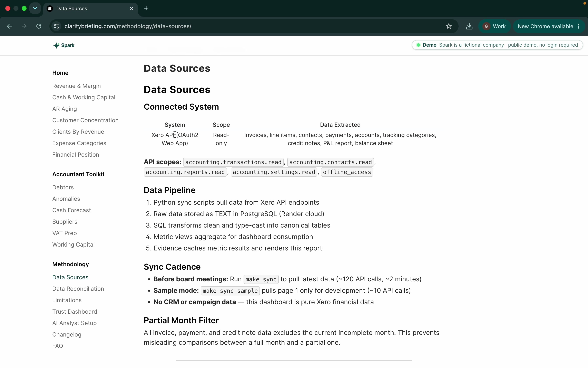Open site information icon in address bar
This screenshot has height=368, width=588.
point(56,26)
